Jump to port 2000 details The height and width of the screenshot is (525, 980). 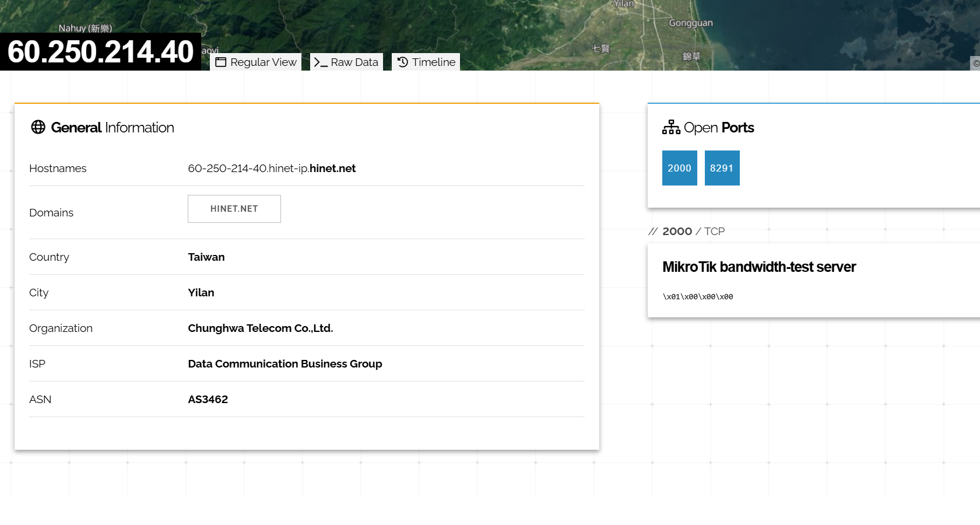tap(679, 168)
